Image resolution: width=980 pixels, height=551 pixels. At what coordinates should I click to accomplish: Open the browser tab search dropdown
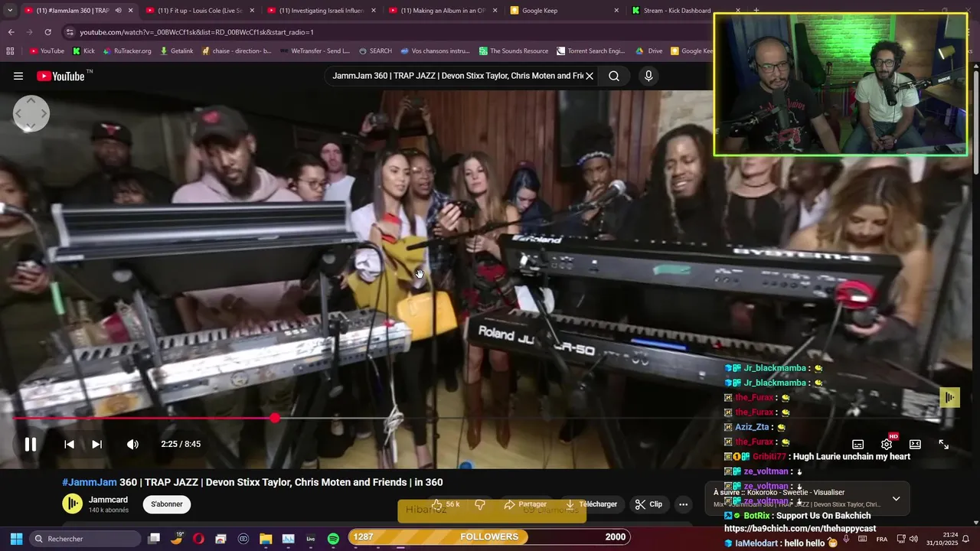point(9,11)
